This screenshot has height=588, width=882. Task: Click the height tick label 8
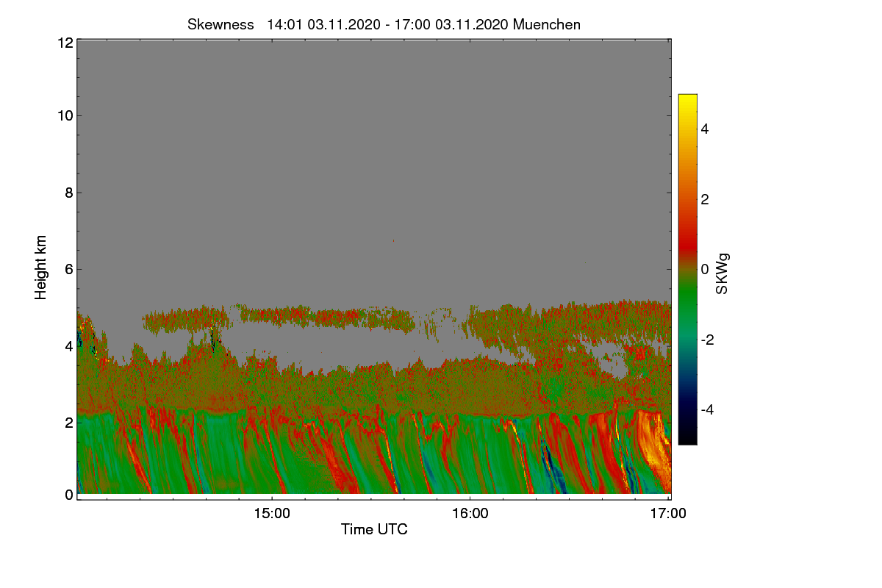68,193
